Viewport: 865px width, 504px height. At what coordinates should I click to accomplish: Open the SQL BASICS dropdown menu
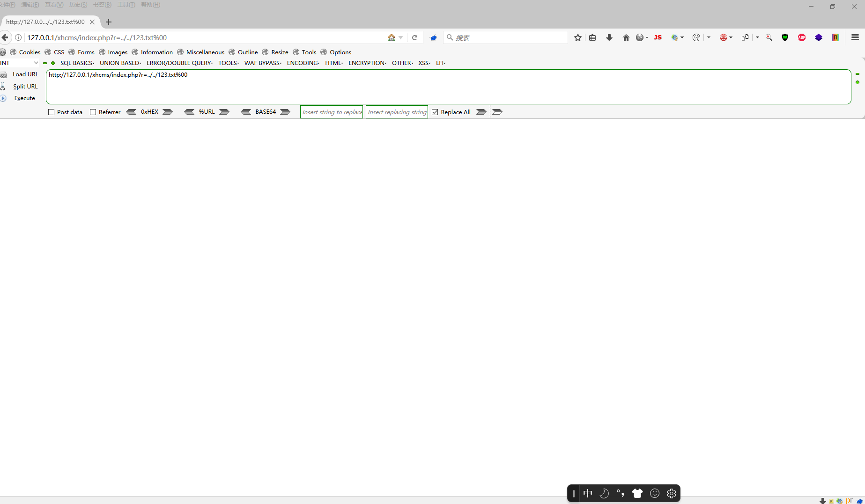coord(77,63)
